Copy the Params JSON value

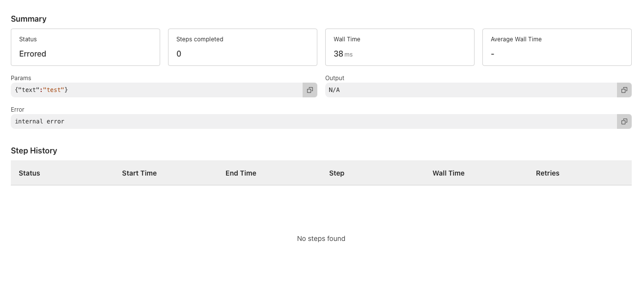point(310,90)
